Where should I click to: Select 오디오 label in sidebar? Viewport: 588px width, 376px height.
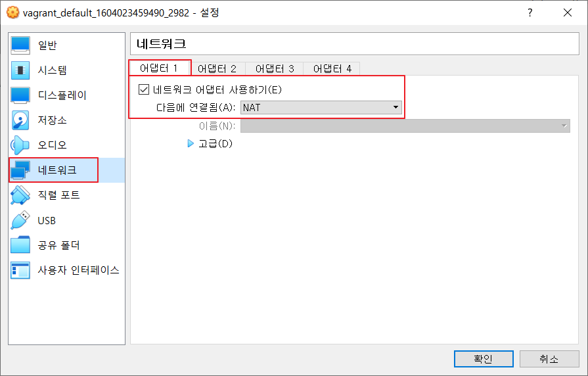coord(52,145)
